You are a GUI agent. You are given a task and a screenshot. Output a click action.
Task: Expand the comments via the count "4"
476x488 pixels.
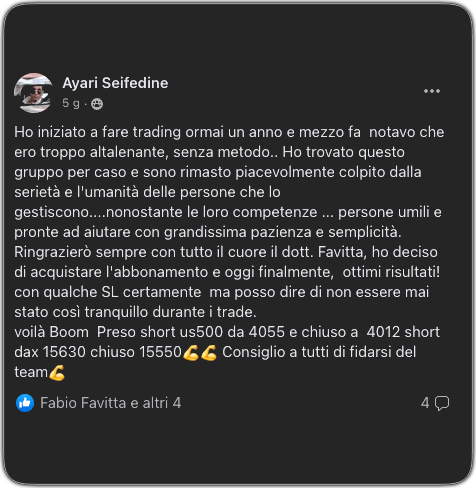(x=425, y=403)
